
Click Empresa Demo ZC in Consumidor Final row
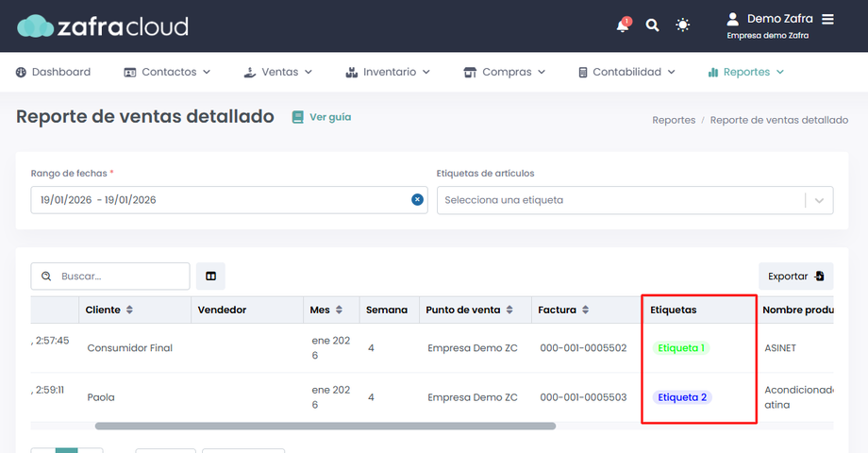(472, 348)
